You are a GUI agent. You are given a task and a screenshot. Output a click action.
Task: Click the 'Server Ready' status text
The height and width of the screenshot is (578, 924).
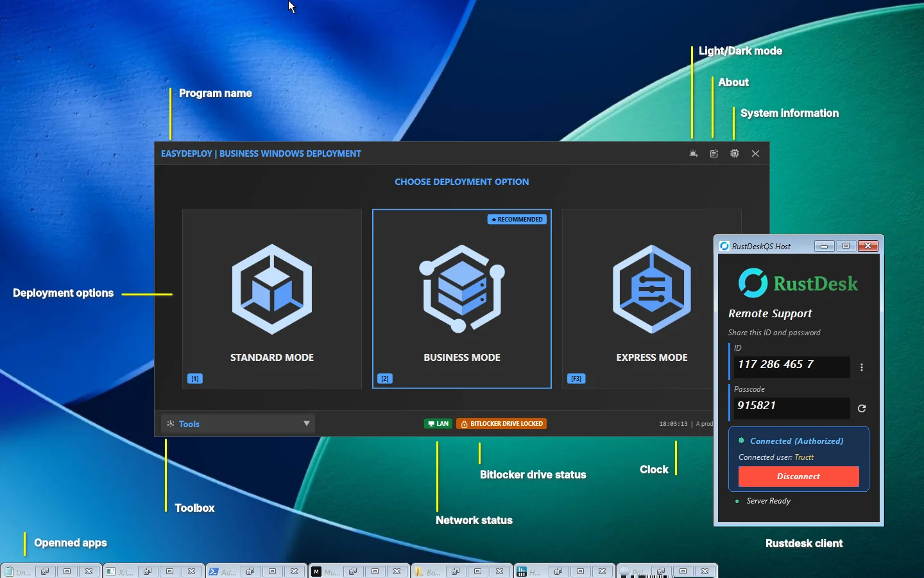769,501
